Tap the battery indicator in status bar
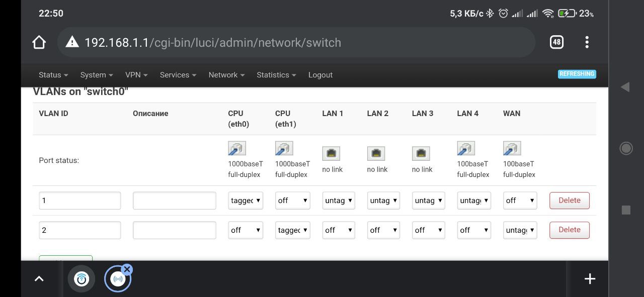 567,14
